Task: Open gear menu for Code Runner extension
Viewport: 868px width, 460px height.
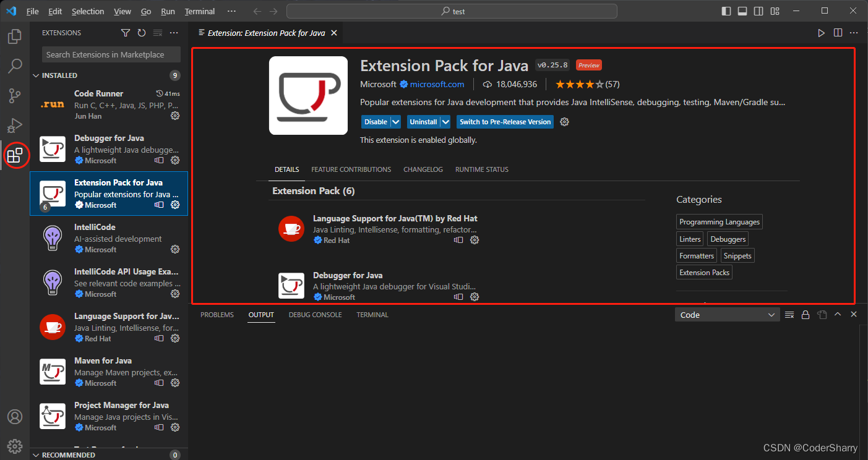Action: [175, 116]
